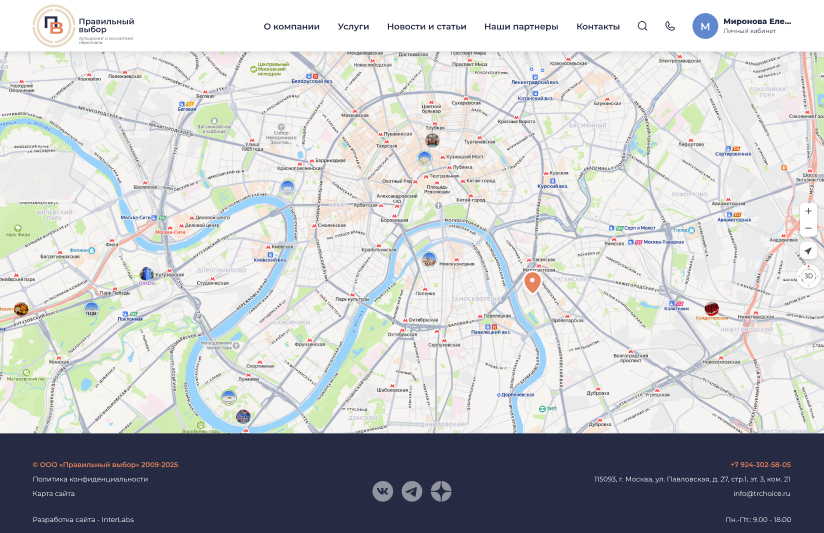
Task: Toggle the 3D map view button
Action: click(808, 276)
